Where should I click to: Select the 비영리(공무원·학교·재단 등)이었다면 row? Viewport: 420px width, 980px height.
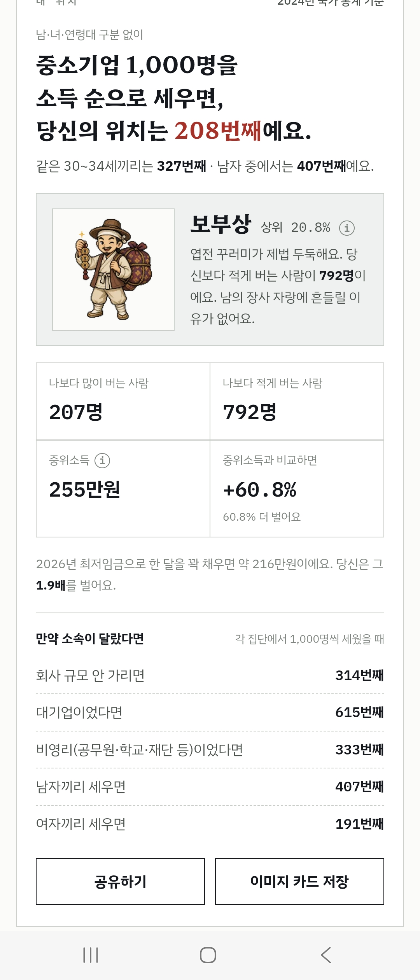pyautogui.click(x=210, y=749)
